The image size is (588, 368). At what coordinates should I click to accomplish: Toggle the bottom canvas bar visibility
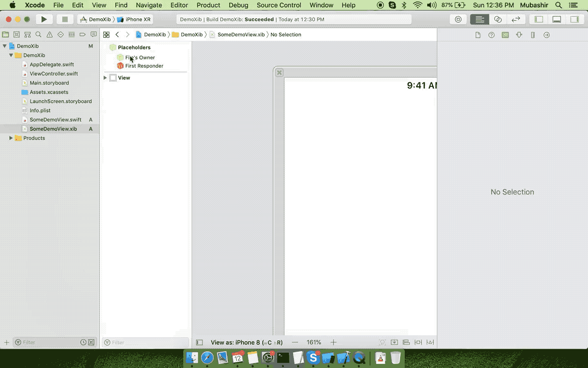[x=200, y=342]
